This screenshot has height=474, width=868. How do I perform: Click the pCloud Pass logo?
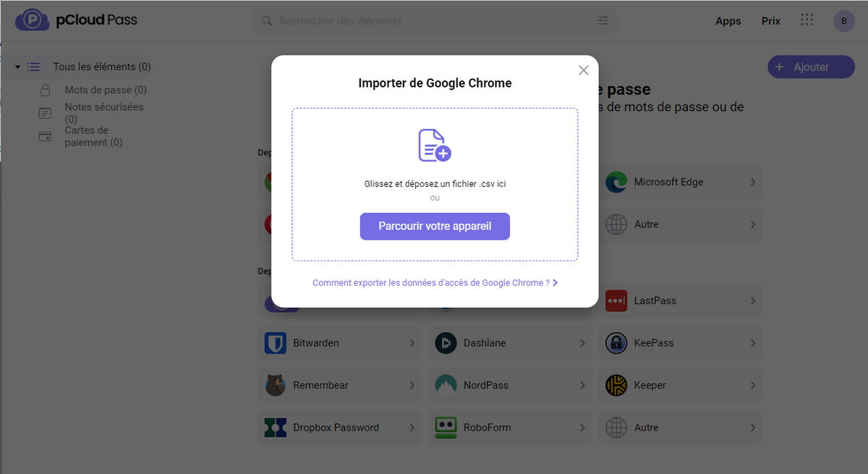76,20
